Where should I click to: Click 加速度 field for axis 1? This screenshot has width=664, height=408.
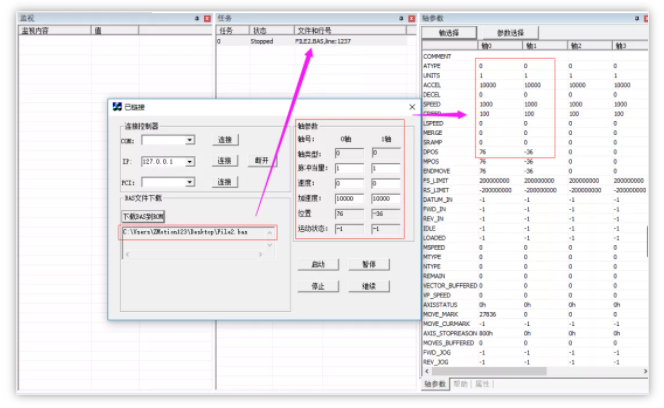(x=386, y=198)
